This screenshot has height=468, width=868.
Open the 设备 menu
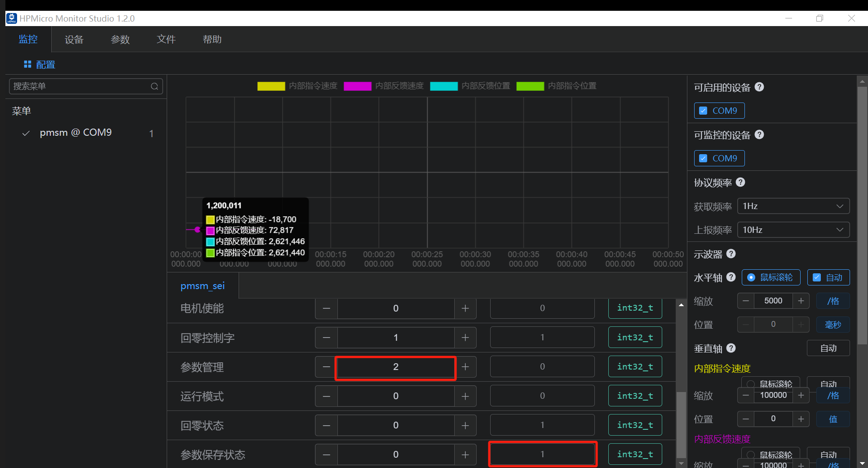[x=74, y=40]
